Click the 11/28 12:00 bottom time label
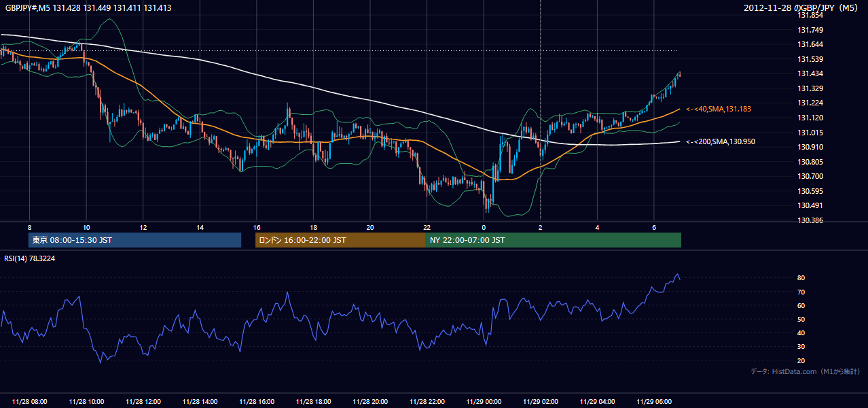 pyautogui.click(x=143, y=402)
